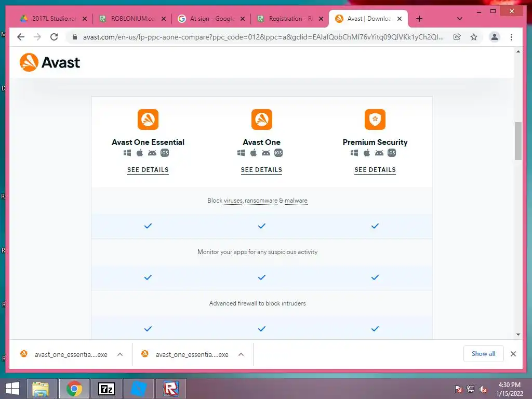Open the Chrome three-dot menu
This screenshot has height=399, width=532.
pos(511,37)
